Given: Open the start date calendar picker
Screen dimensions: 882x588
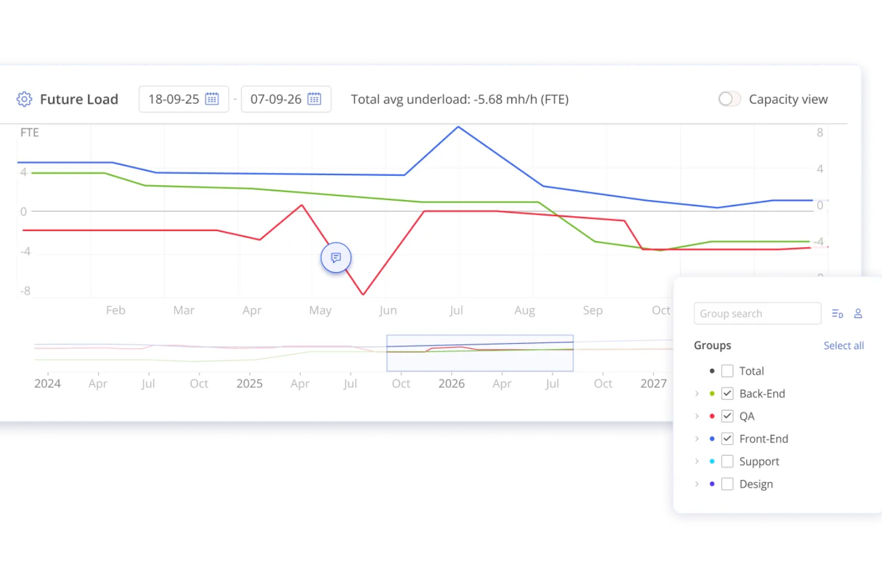Looking at the screenshot, I should (212, 99).
